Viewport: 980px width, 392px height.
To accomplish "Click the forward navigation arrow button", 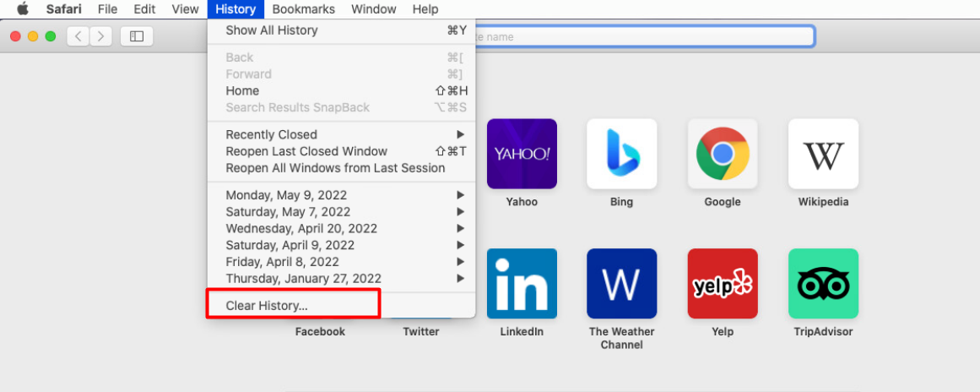I will tap(100, 36).
